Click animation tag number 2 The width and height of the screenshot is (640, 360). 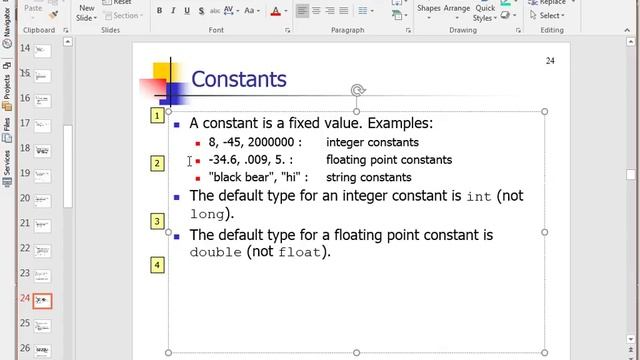[x=157, y=163]
